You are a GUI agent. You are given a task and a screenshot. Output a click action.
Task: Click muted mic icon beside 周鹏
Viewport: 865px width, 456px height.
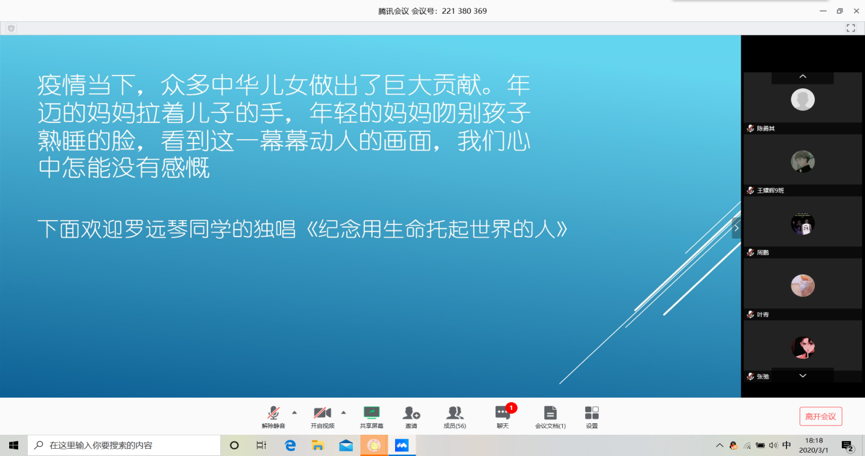[x=750, y=253]
